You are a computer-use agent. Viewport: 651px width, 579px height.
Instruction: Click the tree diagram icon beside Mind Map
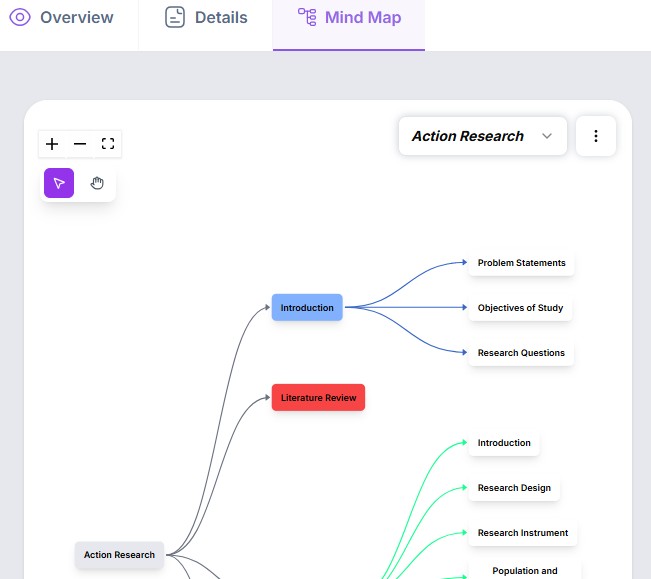[x=307, y=17]
